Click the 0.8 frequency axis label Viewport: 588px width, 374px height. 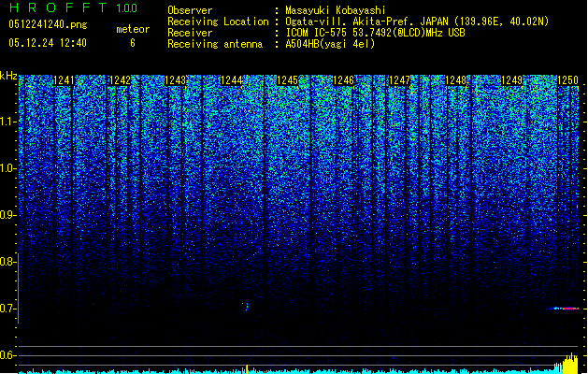tap(7, 262)
